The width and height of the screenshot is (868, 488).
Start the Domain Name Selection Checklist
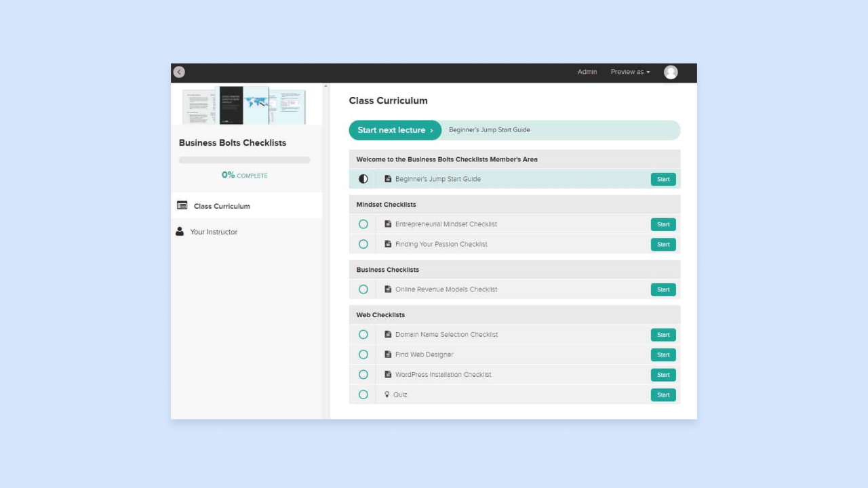pos(663,335)
